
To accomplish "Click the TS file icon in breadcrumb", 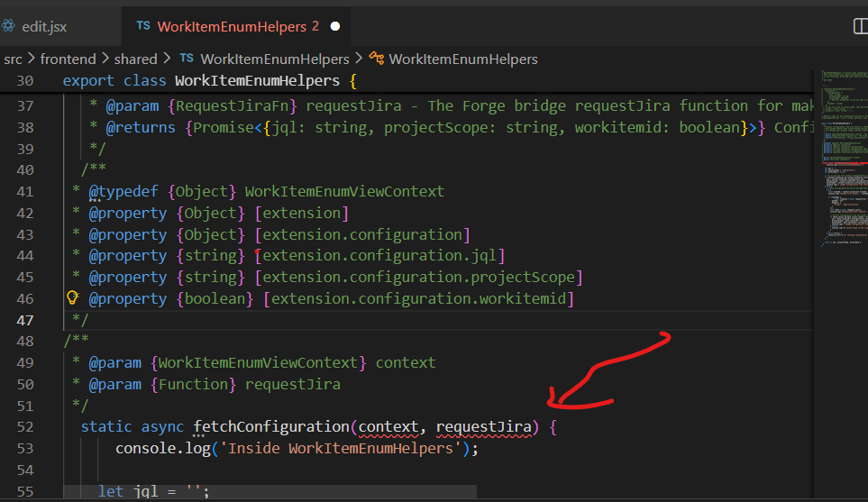I will (187, 58).
